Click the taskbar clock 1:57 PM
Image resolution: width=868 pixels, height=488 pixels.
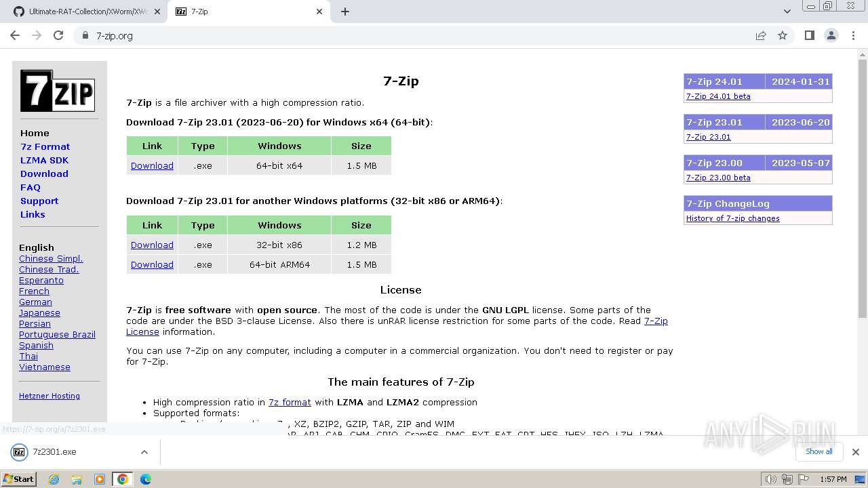[x=833, y=479]
